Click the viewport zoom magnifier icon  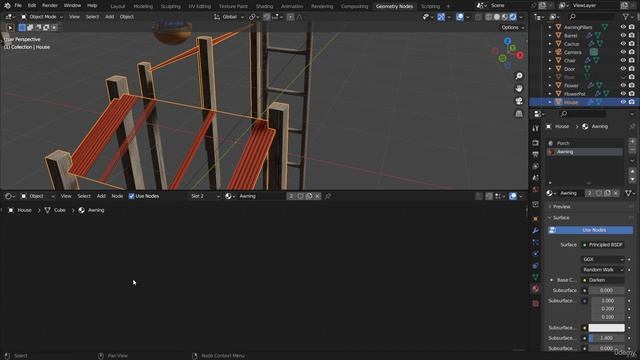519,76
